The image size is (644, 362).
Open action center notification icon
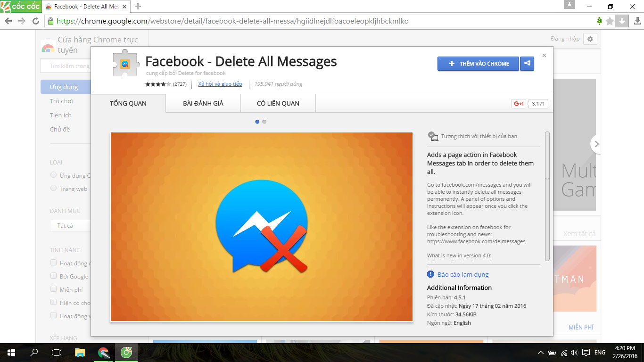pos(586,353)
